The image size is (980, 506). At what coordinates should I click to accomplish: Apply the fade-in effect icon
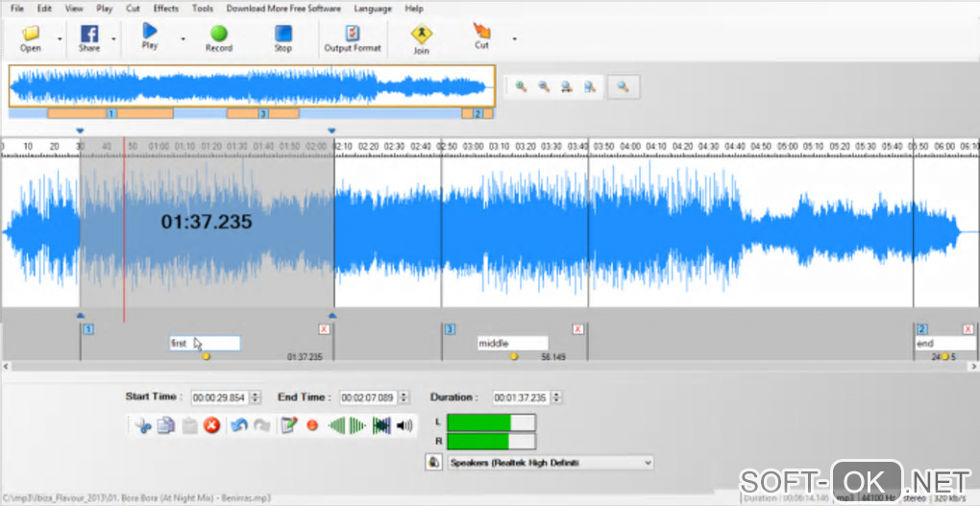tap(337, 426)
